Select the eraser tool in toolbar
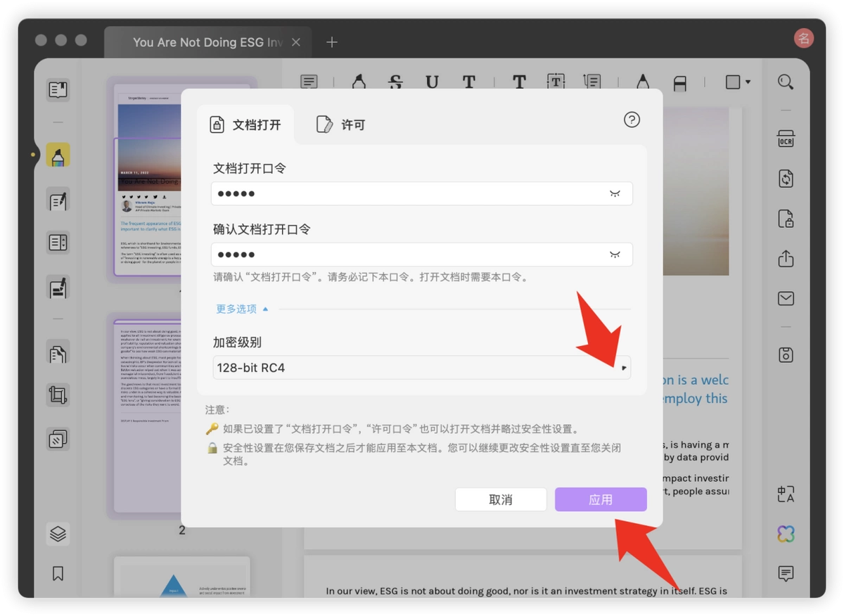The height and width of the screenshot is (616, 844). (x=679, y=83)
